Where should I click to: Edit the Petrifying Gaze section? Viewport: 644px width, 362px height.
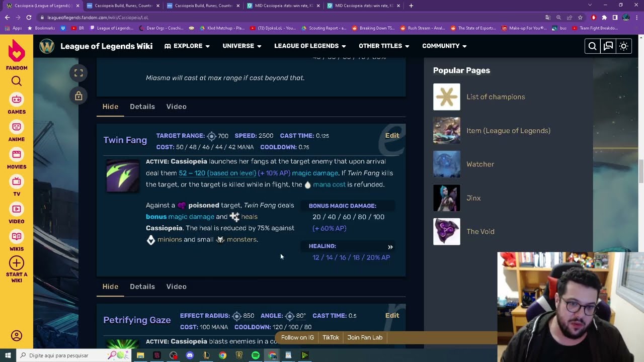(x=392, y=315)
